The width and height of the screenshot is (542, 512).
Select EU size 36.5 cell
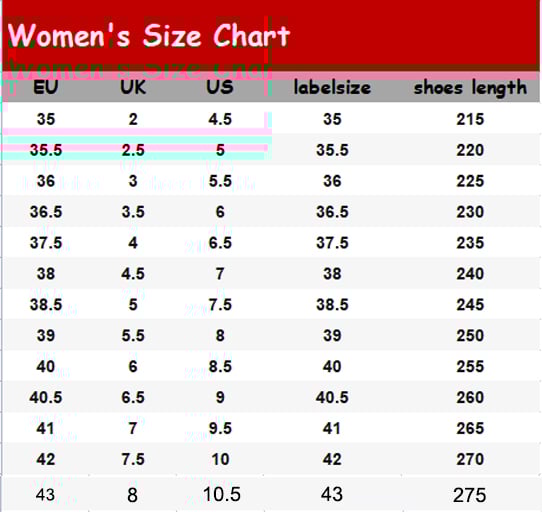point(46,212)
